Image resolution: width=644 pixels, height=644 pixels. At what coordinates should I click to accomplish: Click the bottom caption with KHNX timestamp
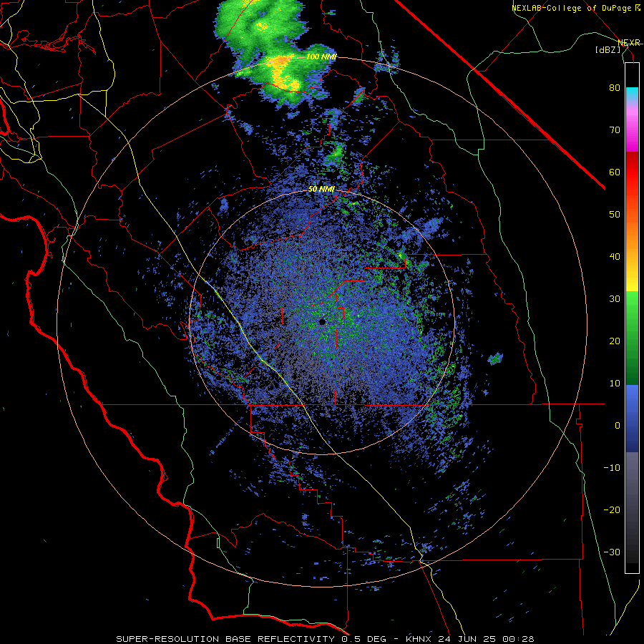click(325, 639)
